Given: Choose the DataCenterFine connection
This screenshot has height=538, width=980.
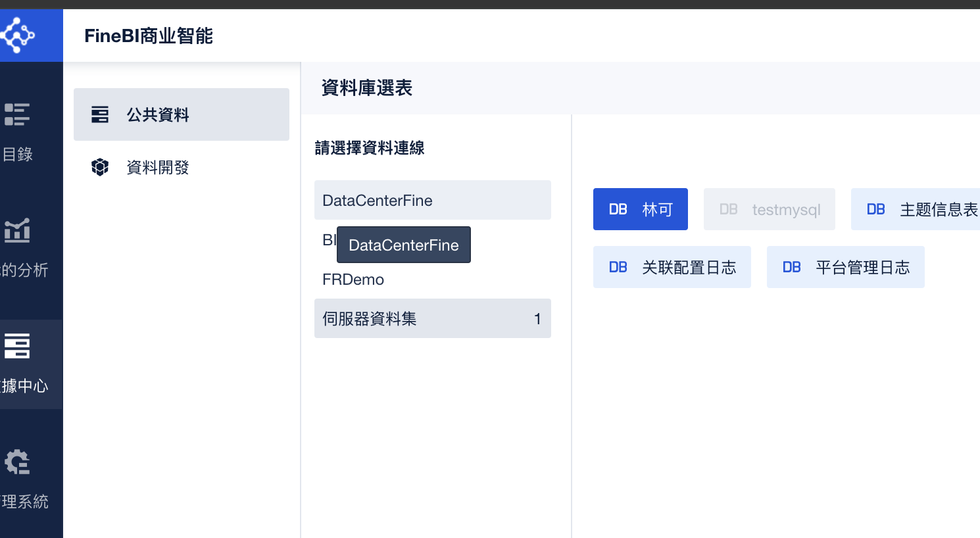Looking at the screenshot, I should coord(433,200).
